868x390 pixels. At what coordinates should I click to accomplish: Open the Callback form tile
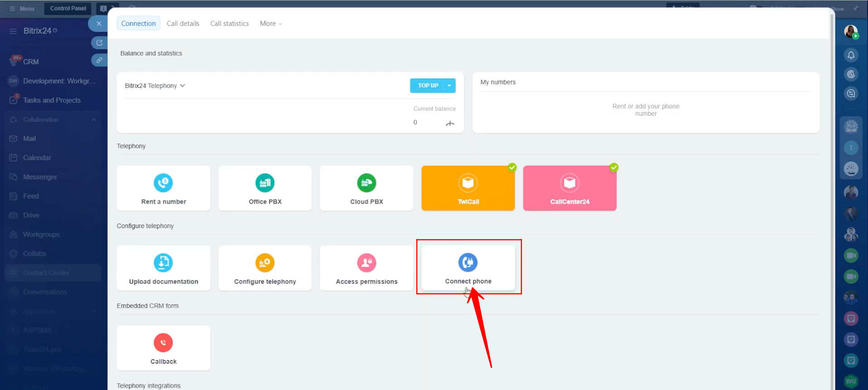[x=163, y=348]
